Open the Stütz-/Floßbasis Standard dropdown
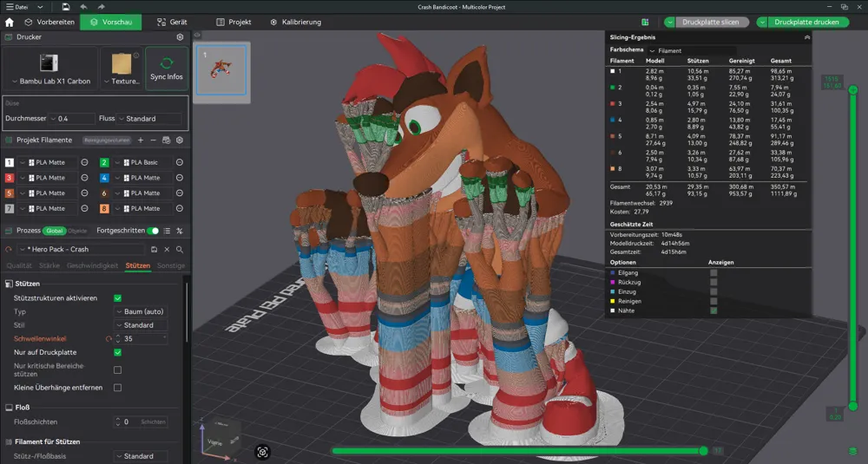The image size is (868, 464). (x=141, y=456)
